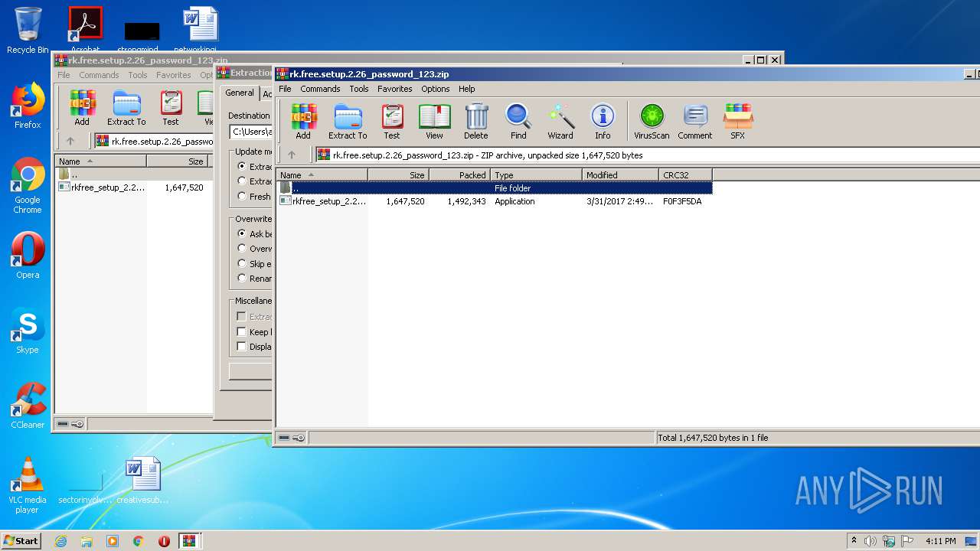Click Extract To in background WinRAR window

[126, 108]
